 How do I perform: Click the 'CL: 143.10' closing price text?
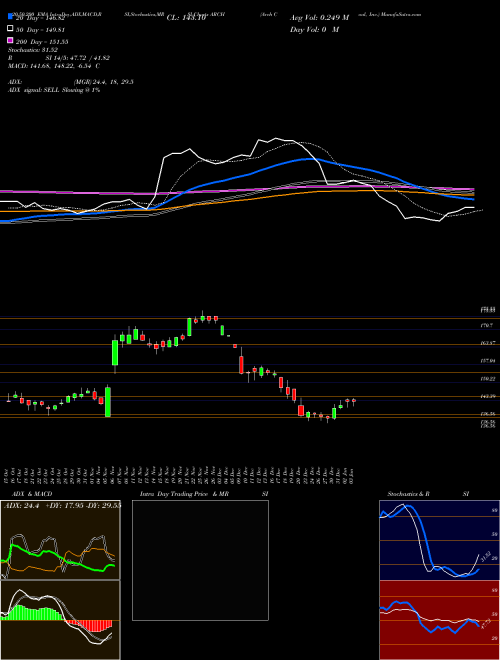pos(186,18)
